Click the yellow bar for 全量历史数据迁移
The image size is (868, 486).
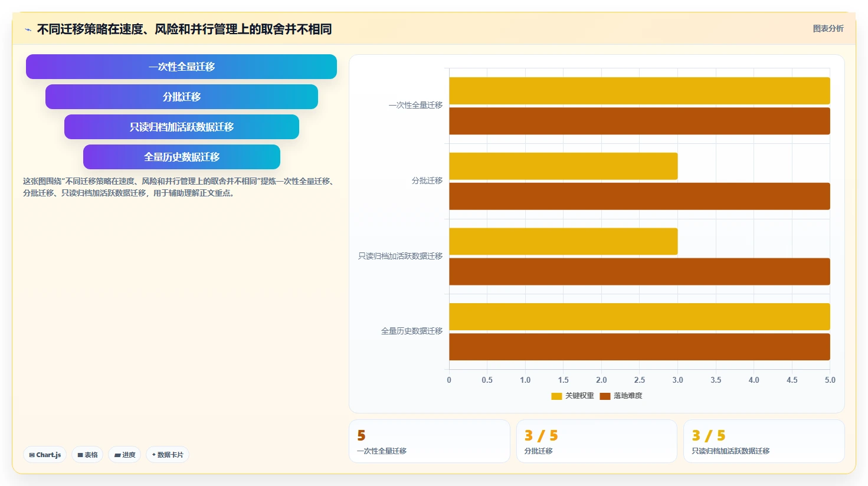click(x=640, y=317)
